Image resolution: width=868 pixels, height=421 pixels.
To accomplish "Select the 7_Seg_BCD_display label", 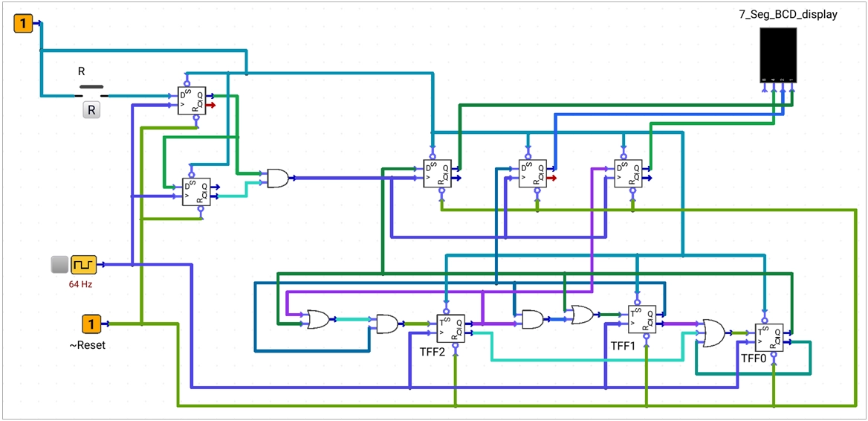I will 788,15.
